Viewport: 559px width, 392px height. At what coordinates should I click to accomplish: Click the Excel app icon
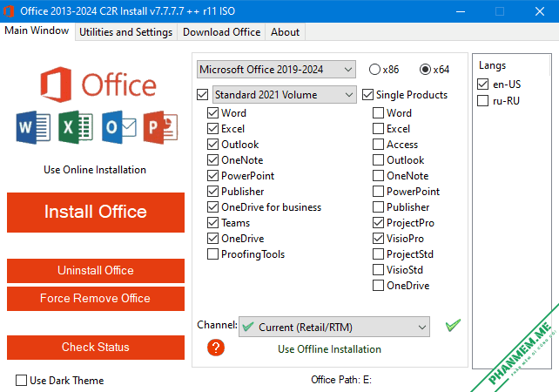(76, 127)
